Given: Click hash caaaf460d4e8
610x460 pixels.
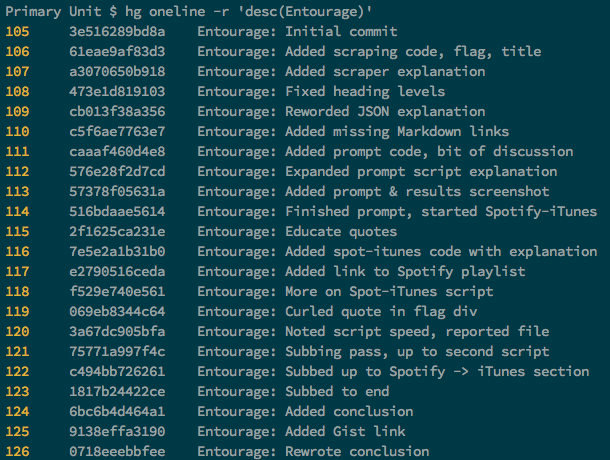Looking at the screenshot, I should click(117, 152).
